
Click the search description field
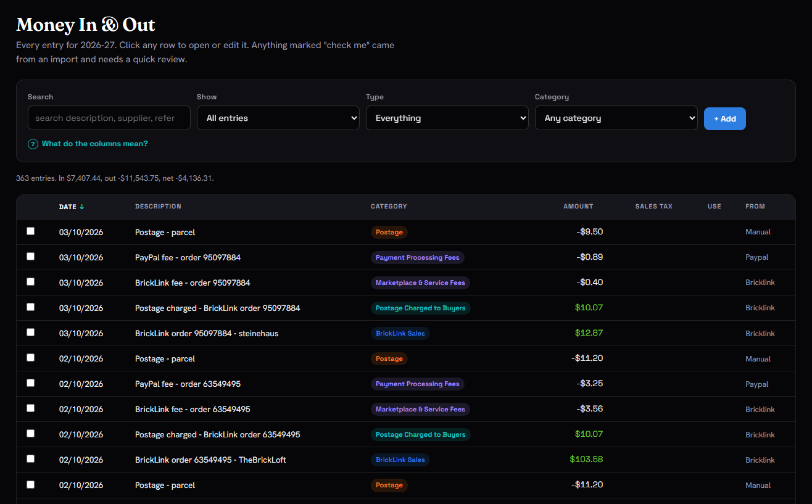coord(109,118)
